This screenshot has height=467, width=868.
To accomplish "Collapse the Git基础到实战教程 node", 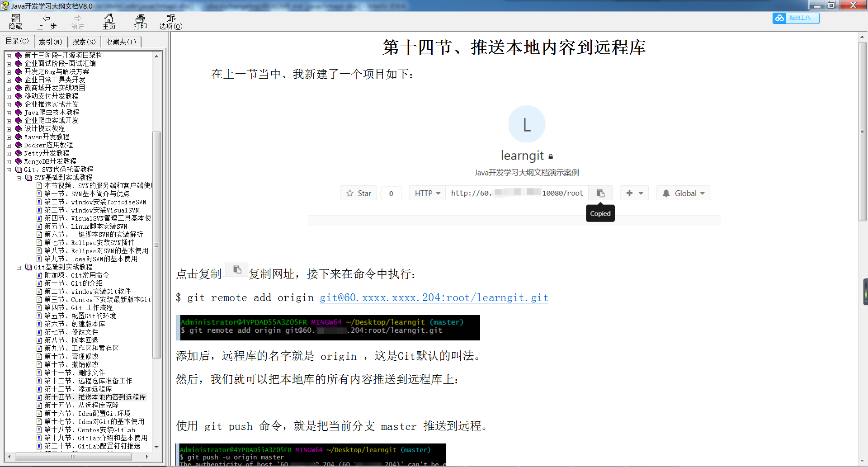I will click(19, 267).
